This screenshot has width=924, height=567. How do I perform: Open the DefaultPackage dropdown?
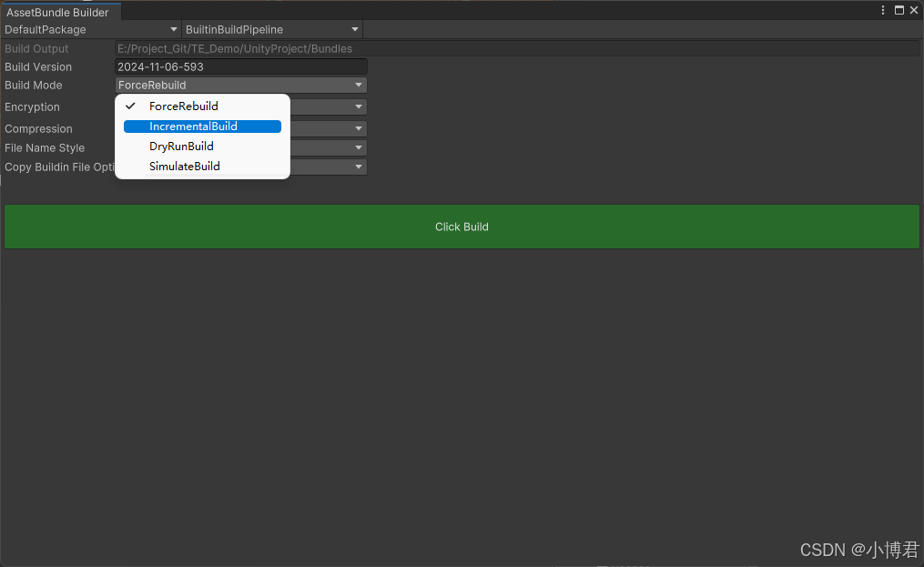[91, 29]
